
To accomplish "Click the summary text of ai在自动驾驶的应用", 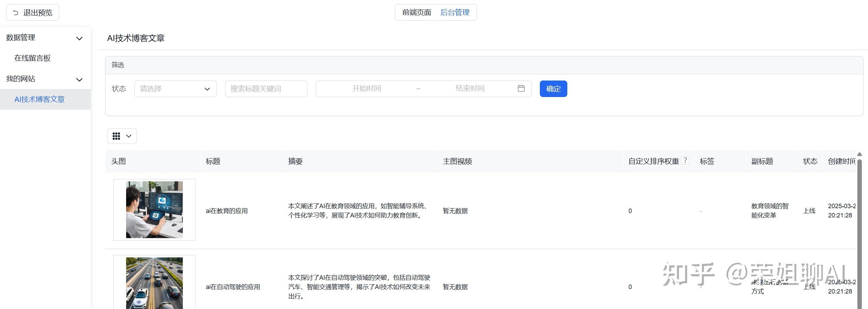I will (x=359, y=287).
